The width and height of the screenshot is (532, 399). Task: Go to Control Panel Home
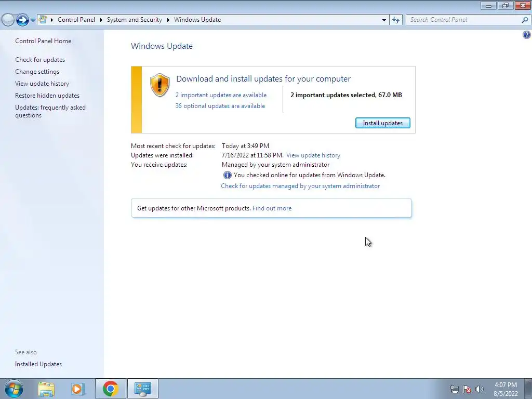43,41
